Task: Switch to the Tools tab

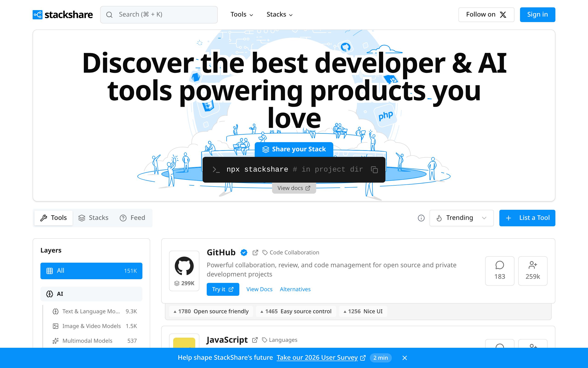Action: [54, 218]
